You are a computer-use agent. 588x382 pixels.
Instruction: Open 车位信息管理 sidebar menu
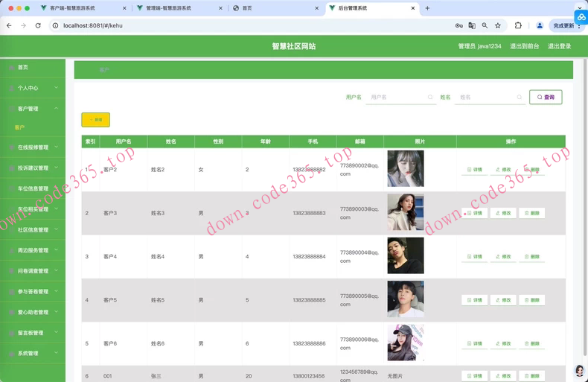pyautogui.click(x=33, y=188)
